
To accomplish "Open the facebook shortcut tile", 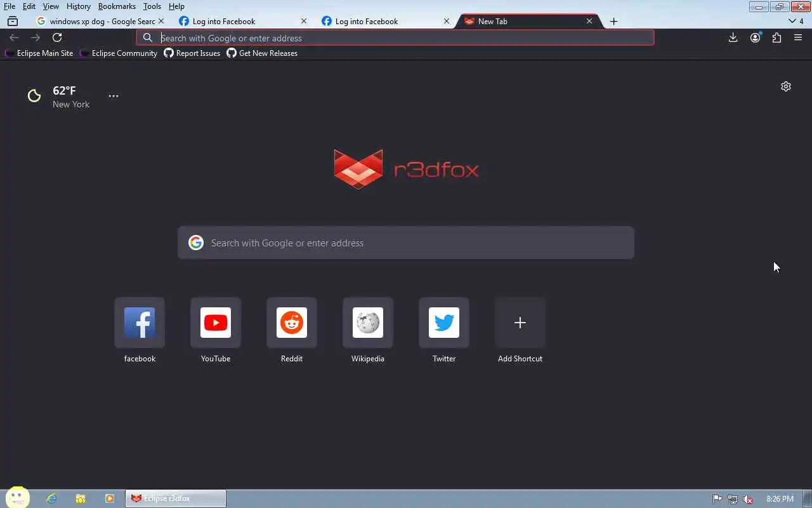I will (x=140, y=323).
